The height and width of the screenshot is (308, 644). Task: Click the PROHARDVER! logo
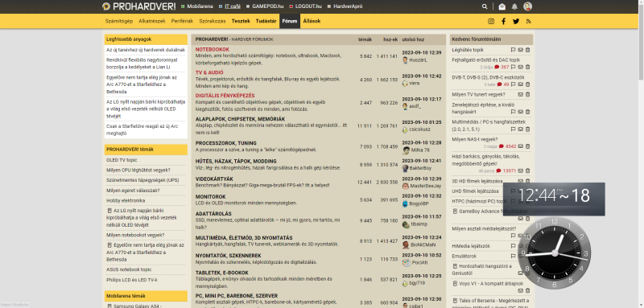coord(138,6)
